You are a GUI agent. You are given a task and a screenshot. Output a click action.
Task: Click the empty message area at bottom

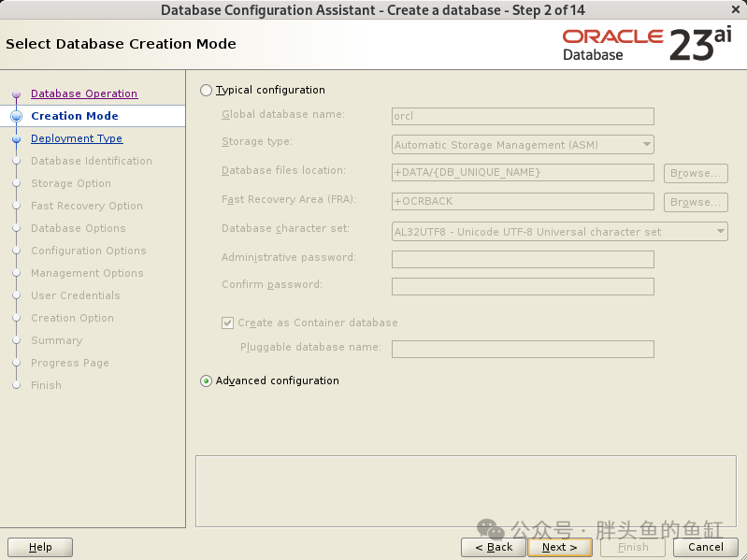[x=466, y=492]
